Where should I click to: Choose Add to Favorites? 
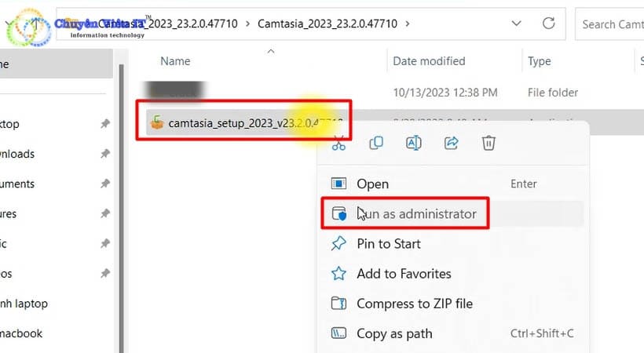pyautogui.click(x=404, y=274)
